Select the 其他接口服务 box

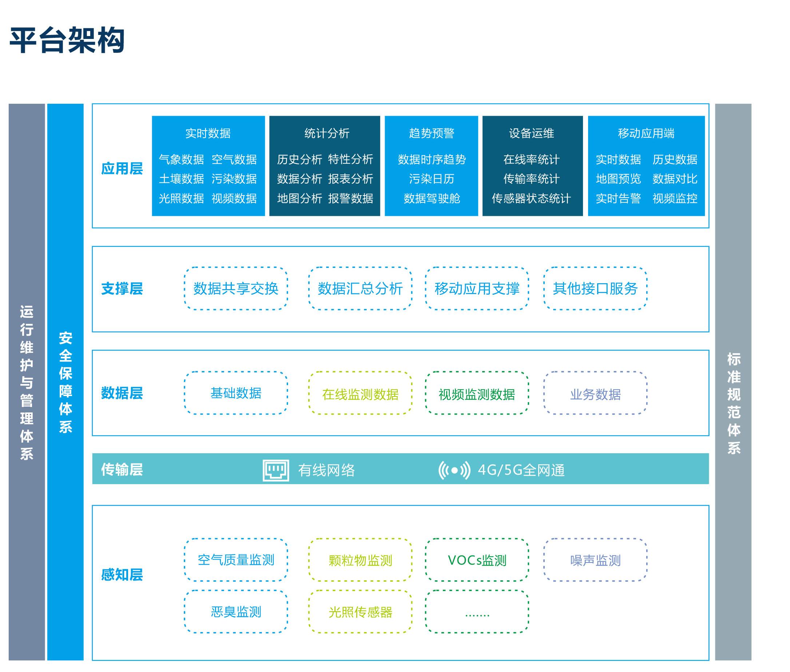point(595,288)
